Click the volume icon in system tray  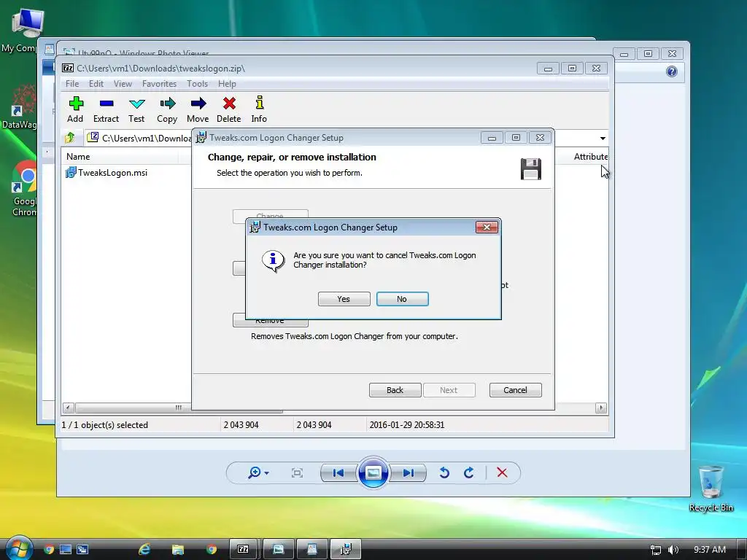[673, 550]
